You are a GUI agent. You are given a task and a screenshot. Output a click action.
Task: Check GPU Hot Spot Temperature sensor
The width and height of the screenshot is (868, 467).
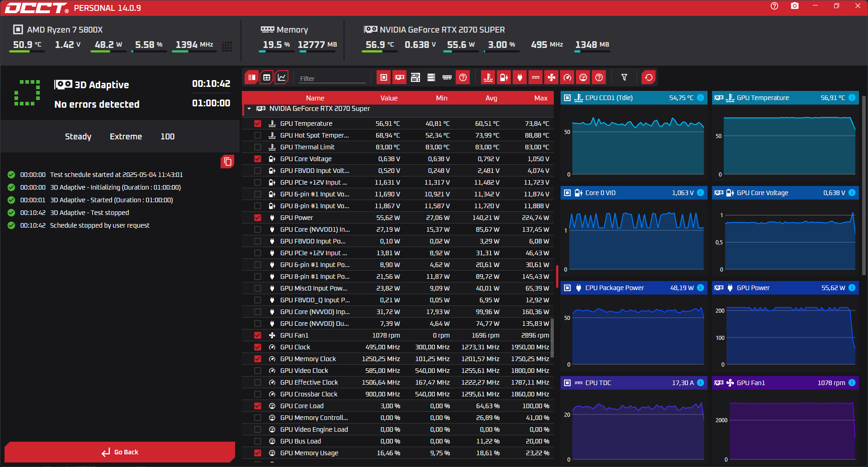click(258, 135)
